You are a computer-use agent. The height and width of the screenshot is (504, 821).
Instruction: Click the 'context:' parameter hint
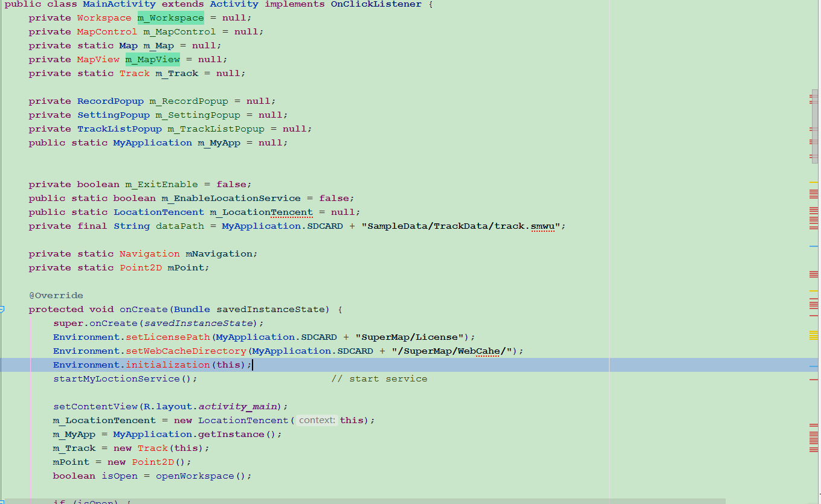[317, 421]
